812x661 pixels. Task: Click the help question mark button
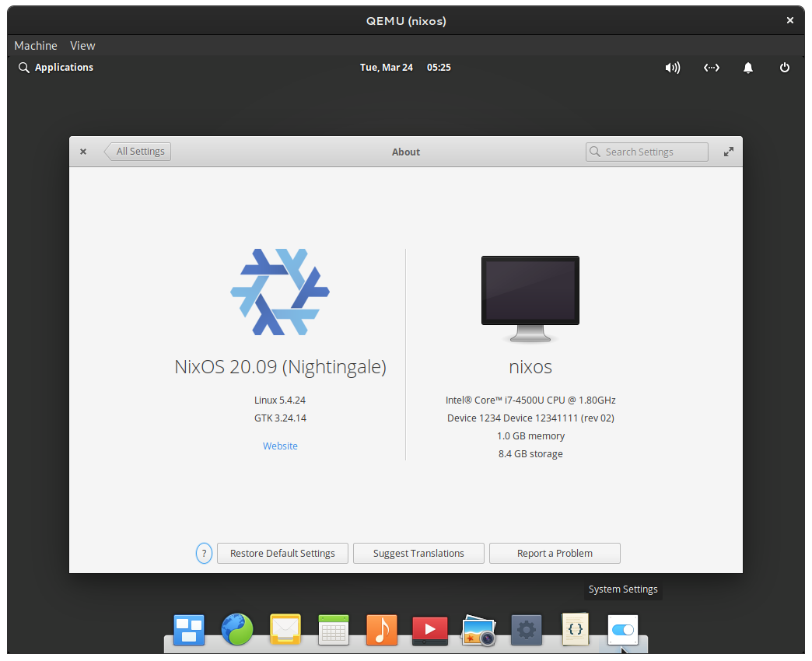coord(204,554)
